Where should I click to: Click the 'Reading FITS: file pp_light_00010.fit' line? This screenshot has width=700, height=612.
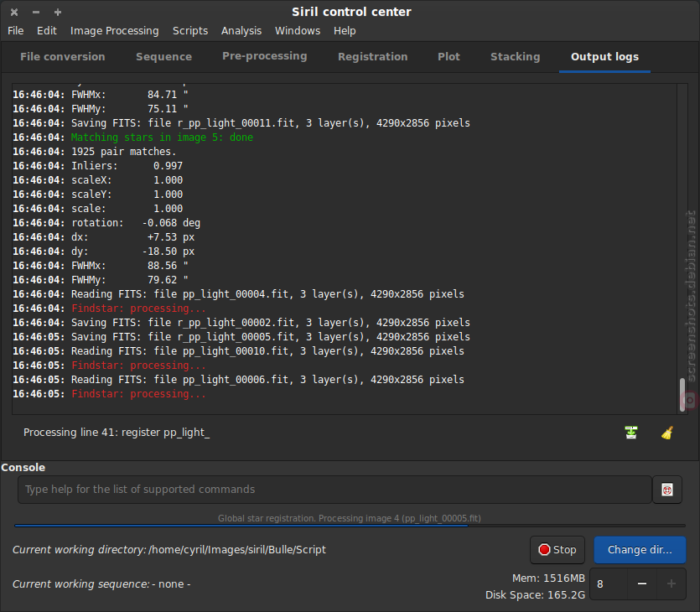point(267,351)
